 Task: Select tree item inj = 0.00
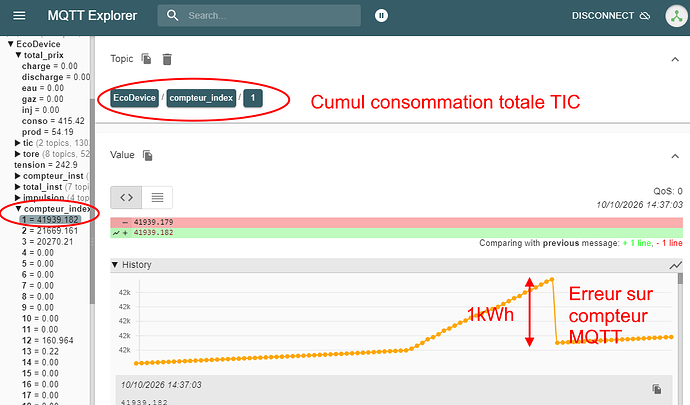[x=40, y=110]
